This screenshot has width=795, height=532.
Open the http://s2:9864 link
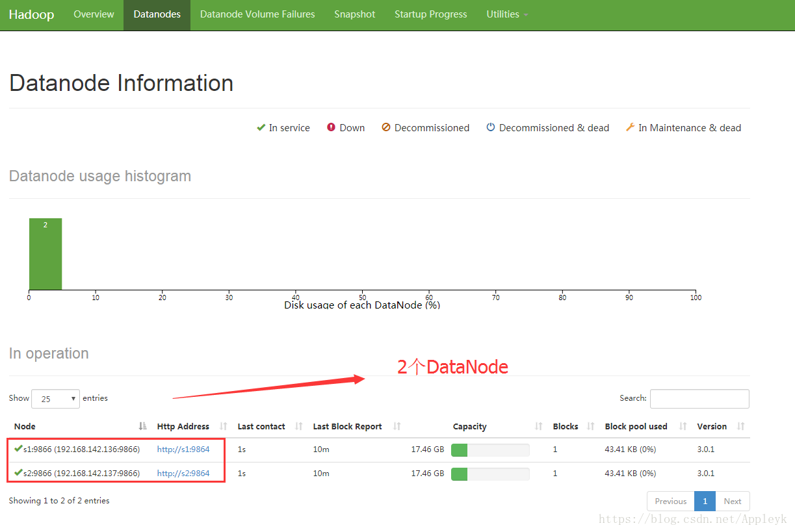[x=183, y=474]
